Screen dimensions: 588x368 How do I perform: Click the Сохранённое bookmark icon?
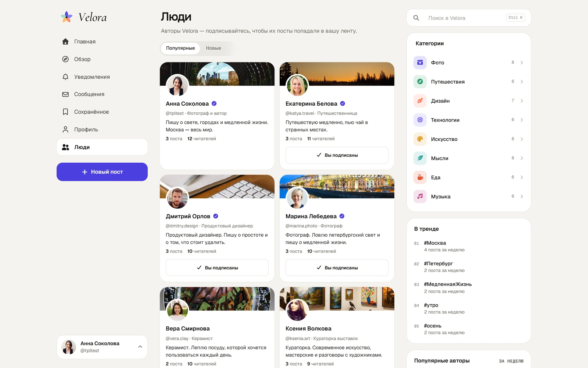point(65,112)
